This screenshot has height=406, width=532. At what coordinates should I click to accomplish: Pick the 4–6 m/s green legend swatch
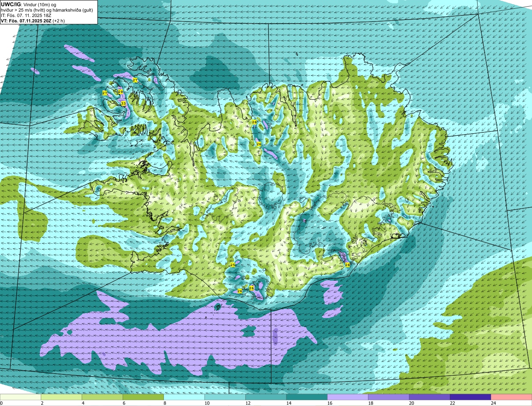[103, 397]
